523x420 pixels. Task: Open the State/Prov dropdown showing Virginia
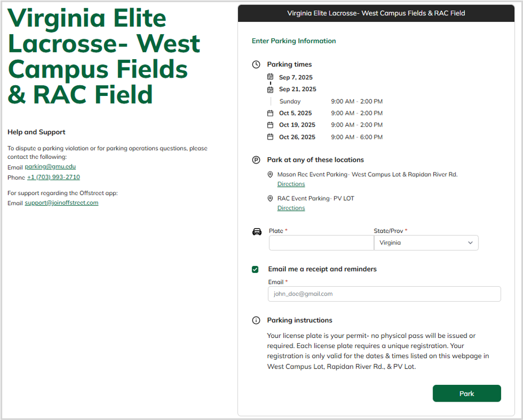point(425,243)
